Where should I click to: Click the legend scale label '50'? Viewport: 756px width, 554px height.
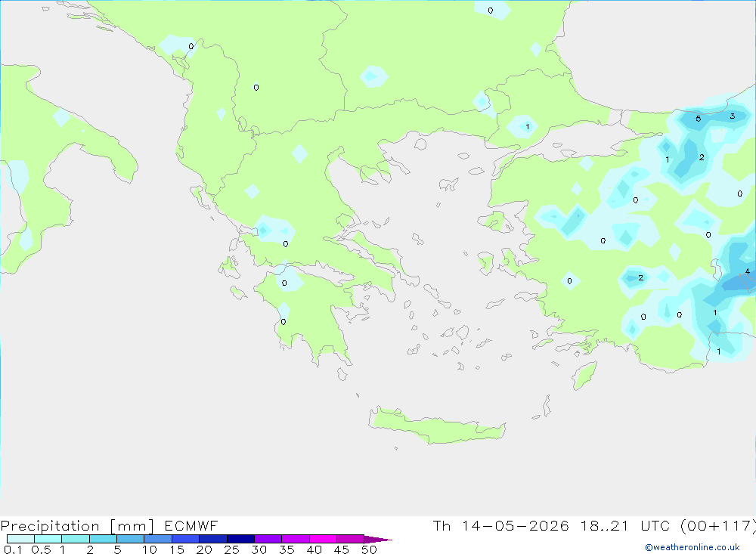click(369, 549)
